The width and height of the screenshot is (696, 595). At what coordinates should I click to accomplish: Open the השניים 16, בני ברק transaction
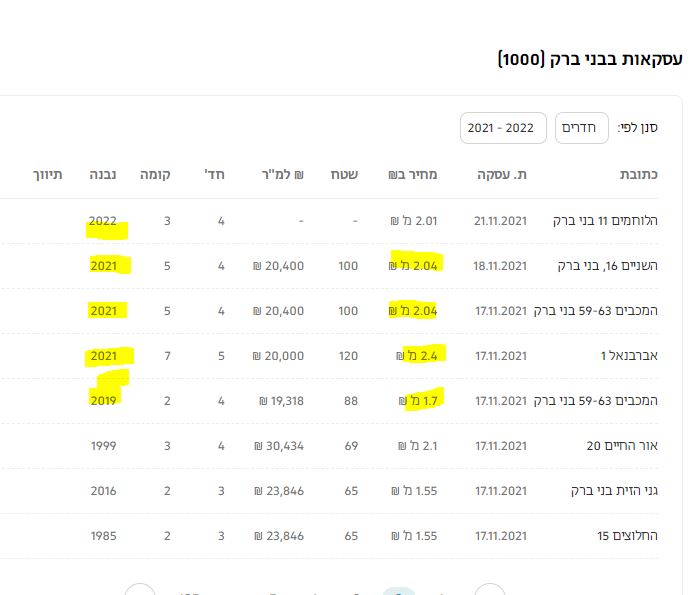(x=610, y=265)
